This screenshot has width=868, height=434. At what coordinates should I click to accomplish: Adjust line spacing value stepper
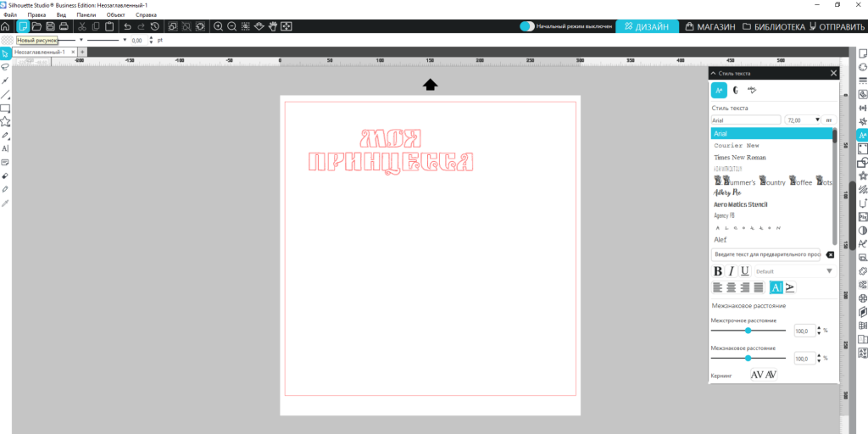pyautogui.click(x=818, y=331)
